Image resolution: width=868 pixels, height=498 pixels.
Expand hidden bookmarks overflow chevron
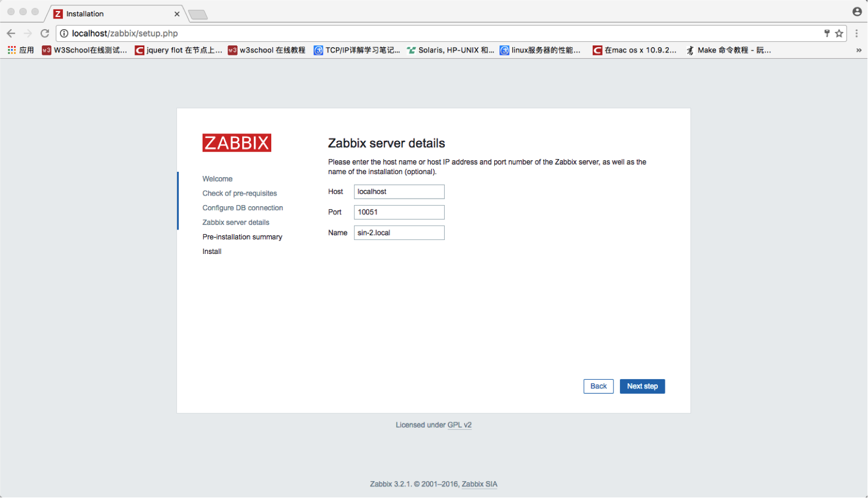point(858,50)
